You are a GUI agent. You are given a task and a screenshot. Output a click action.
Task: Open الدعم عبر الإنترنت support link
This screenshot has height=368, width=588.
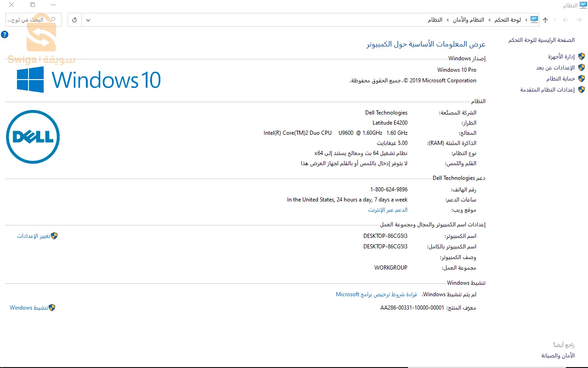[388, 210]
